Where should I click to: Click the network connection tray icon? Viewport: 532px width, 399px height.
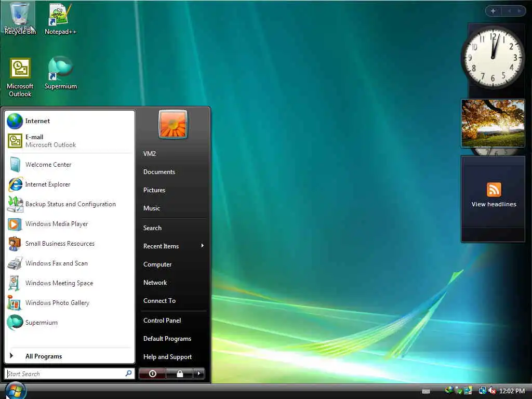(482, 391)
